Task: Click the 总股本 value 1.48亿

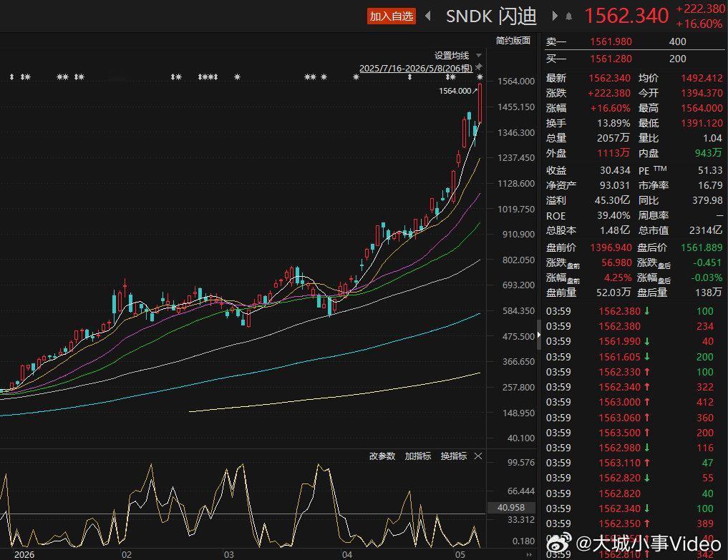Action: point(615,230)
